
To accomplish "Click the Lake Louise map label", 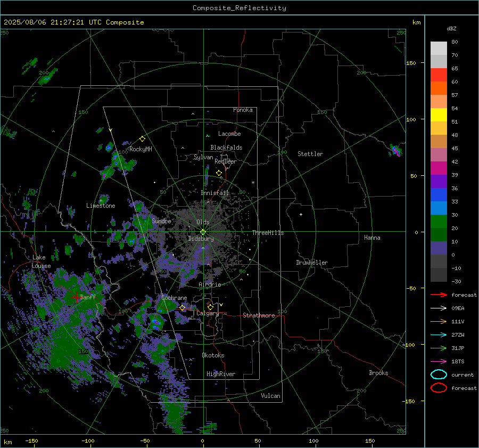I will pos(41,262).
